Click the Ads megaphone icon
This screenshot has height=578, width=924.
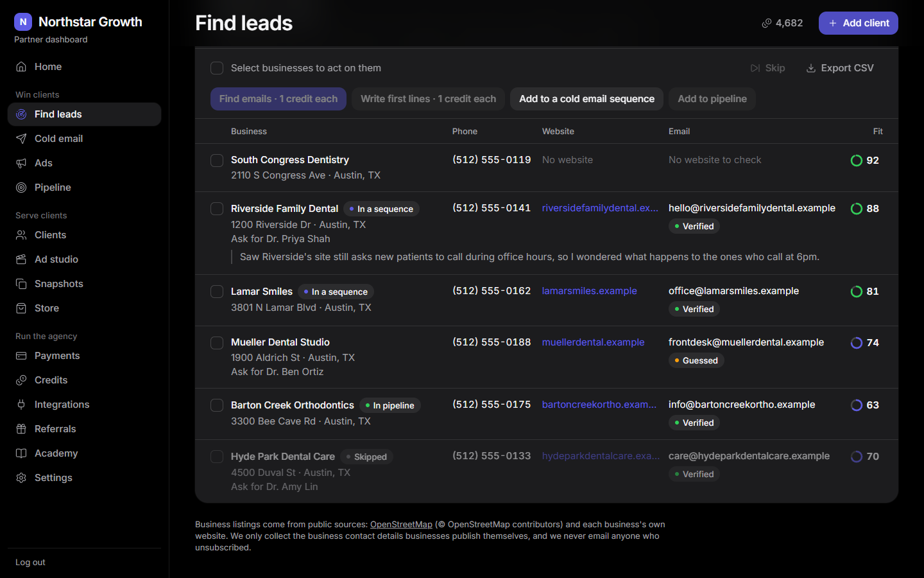point(21,163)
